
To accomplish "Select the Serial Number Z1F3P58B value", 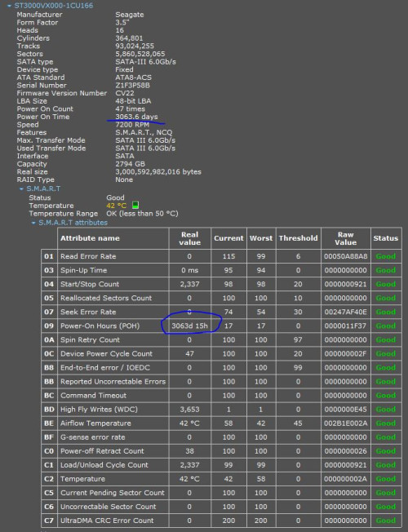I will tap(132, 86).
